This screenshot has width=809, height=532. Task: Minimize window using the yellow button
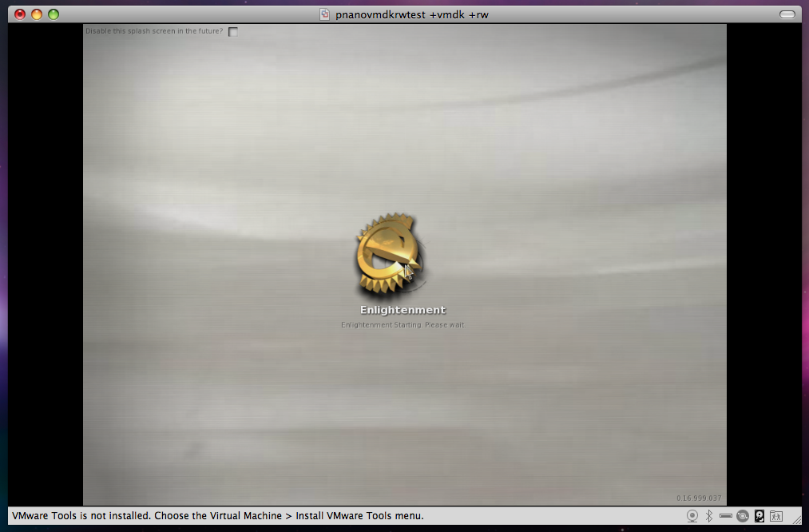[37, 14]
